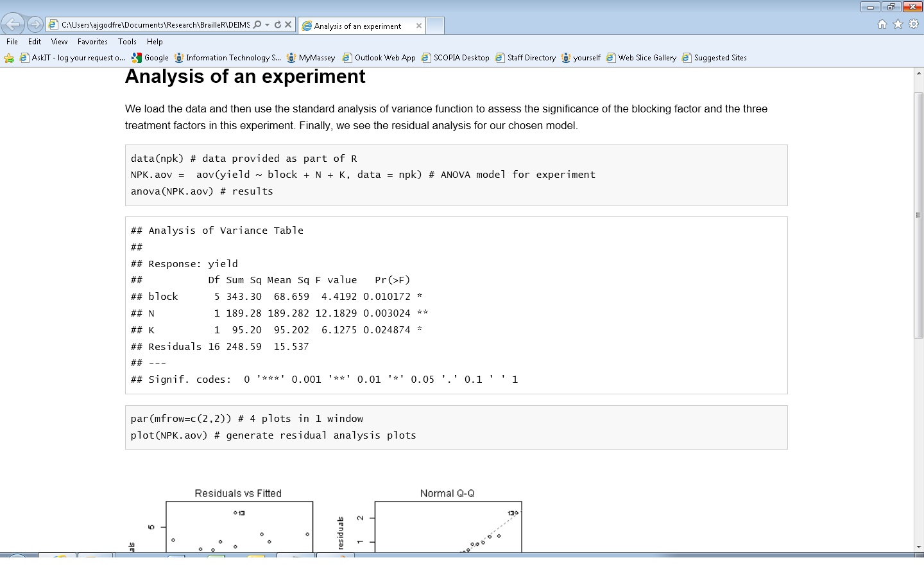The height and width of the screenshot is (578, 924).
Task: Click the Home icon
Action: pyautogui.click(x=882, y=24)
